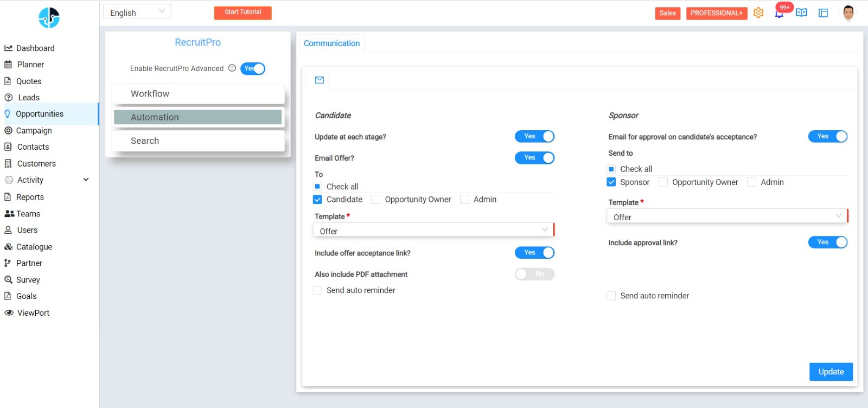Click the Activity icon in sidebar
The image size is (868, 408).
click(9, 180)
